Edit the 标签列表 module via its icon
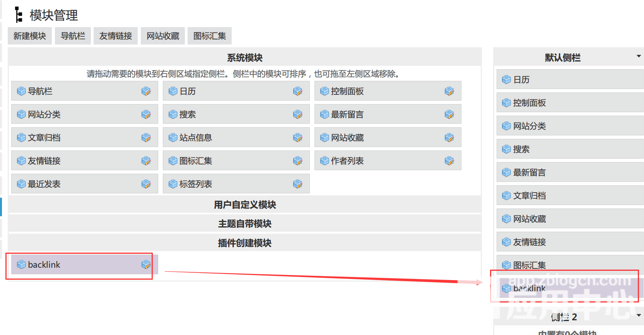Viewport: 644px width, 335px height. pyautogui.click(x=297, y=184)
